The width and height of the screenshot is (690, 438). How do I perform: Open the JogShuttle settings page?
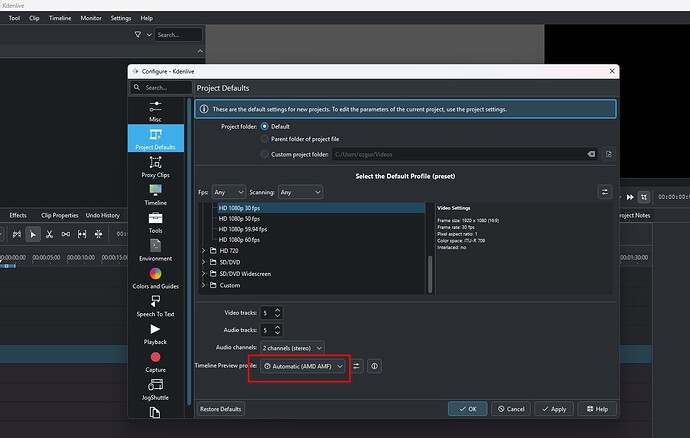tap(155, 389)
